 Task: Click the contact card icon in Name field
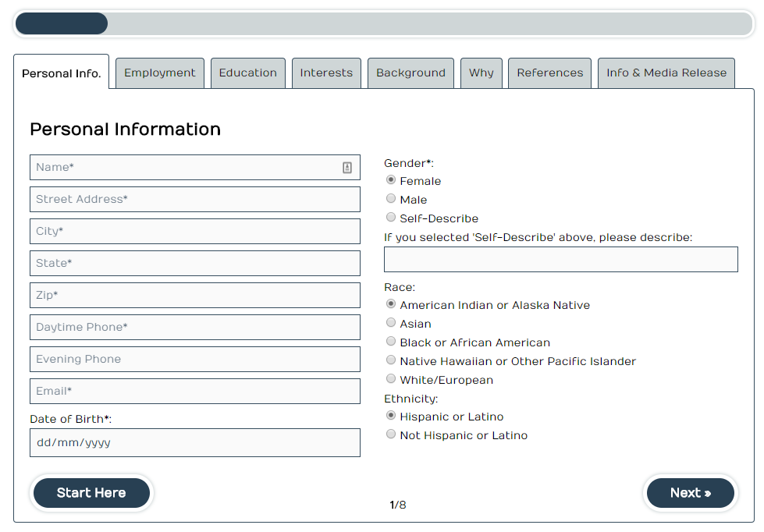point(347,168)
